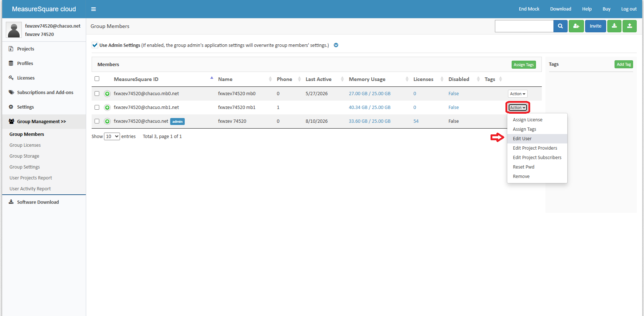
Task: Choose Assign Tags from Action menu
Action: point(537,129)
